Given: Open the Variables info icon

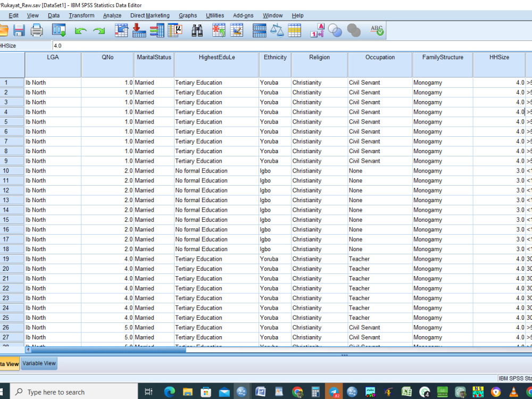Looking at the screenshot, I should (x=157, y=30).
